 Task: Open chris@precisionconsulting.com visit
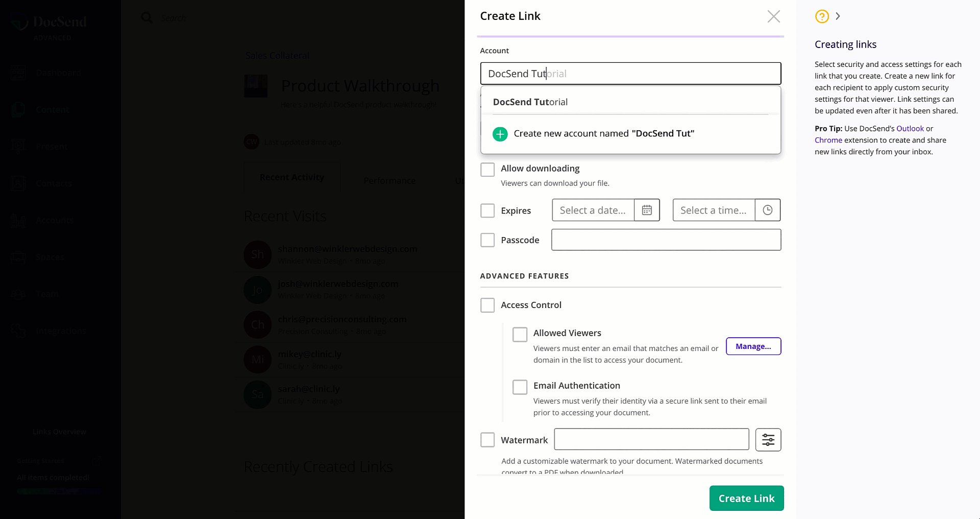(342, 319)
